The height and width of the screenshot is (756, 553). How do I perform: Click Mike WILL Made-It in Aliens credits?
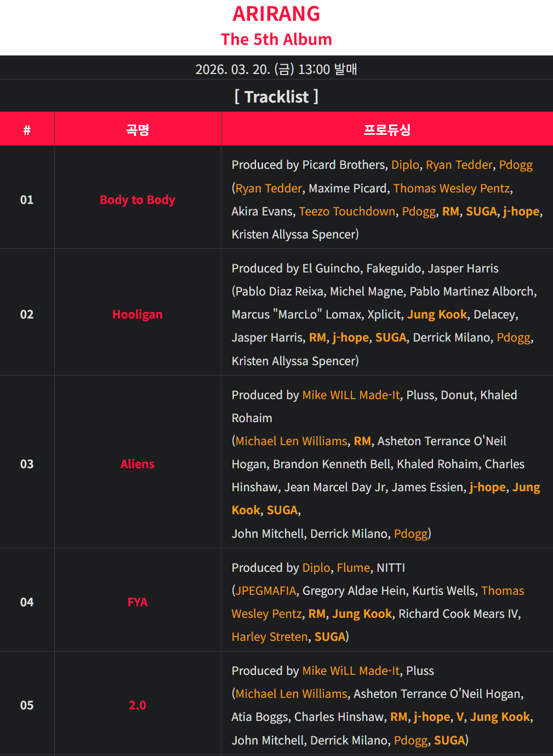click(351, 395)
